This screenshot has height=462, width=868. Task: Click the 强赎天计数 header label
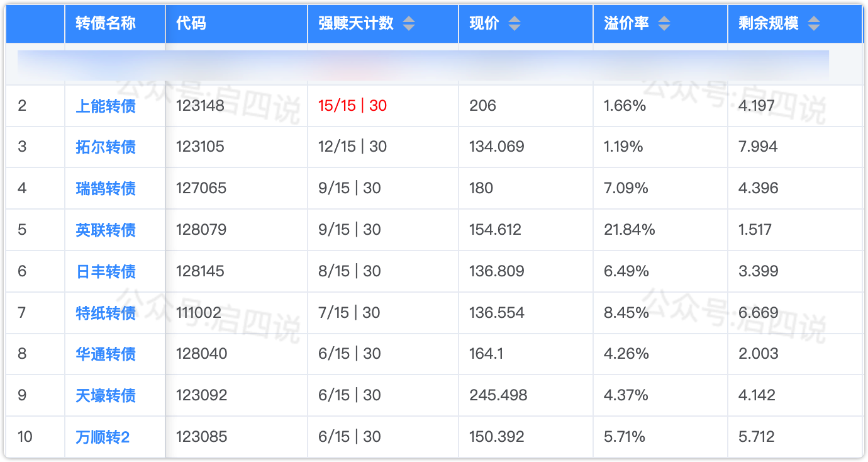[x=356, y=24]
